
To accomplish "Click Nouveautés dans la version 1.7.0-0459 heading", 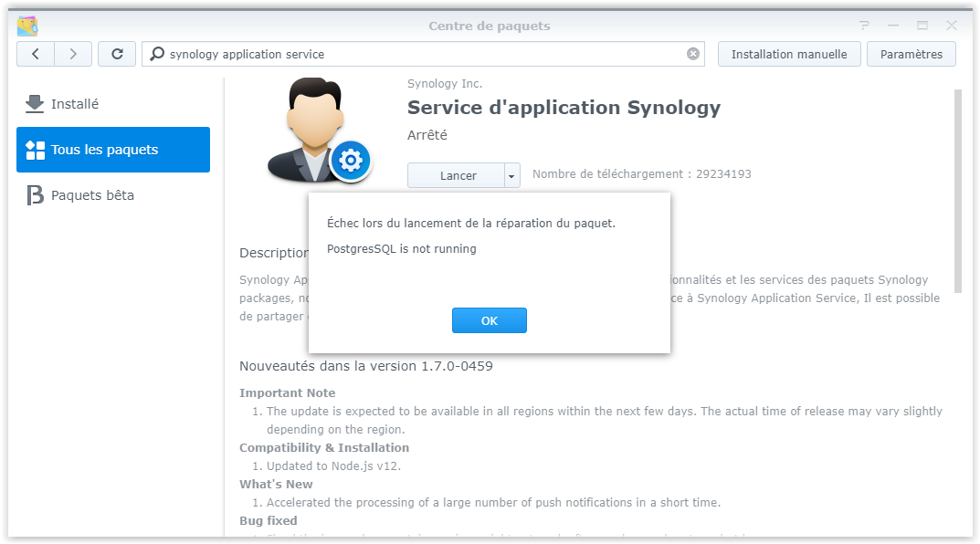I will 366,366.
